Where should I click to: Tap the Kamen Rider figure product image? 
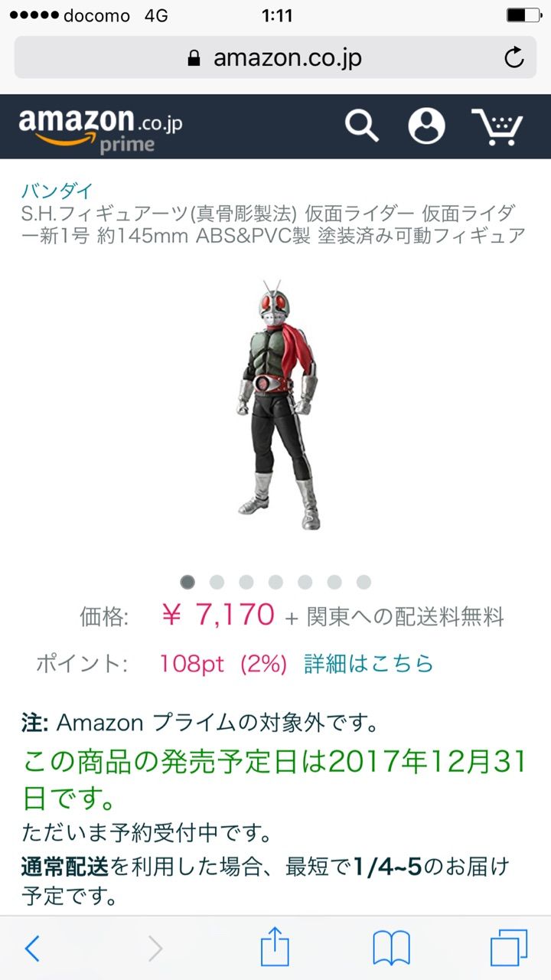pos(277,406)
